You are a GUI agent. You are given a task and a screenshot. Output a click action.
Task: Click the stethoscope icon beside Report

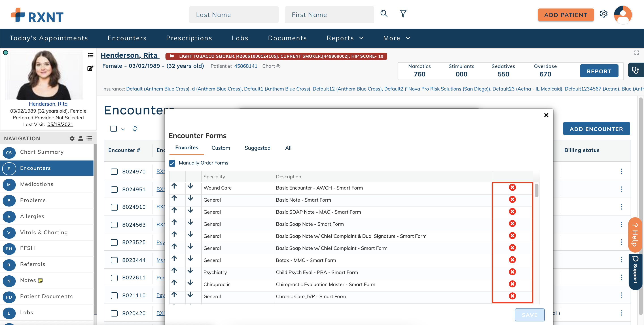(x=636, y=71)
